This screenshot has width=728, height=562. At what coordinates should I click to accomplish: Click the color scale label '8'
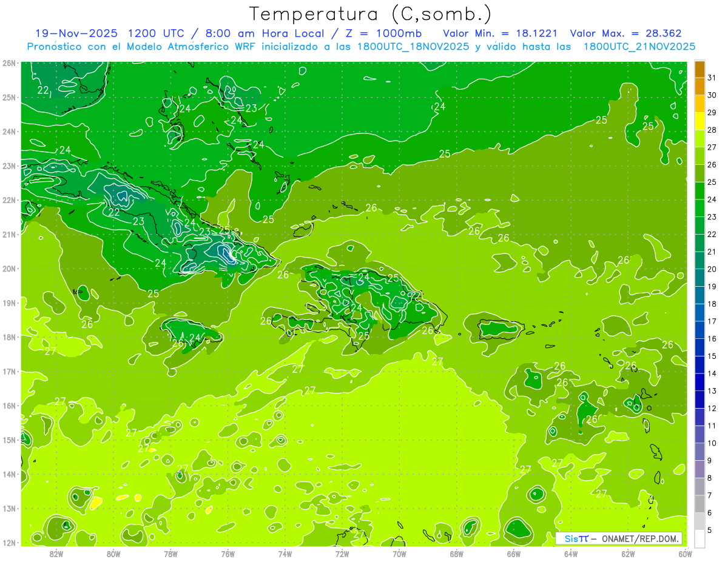[709, 478]
